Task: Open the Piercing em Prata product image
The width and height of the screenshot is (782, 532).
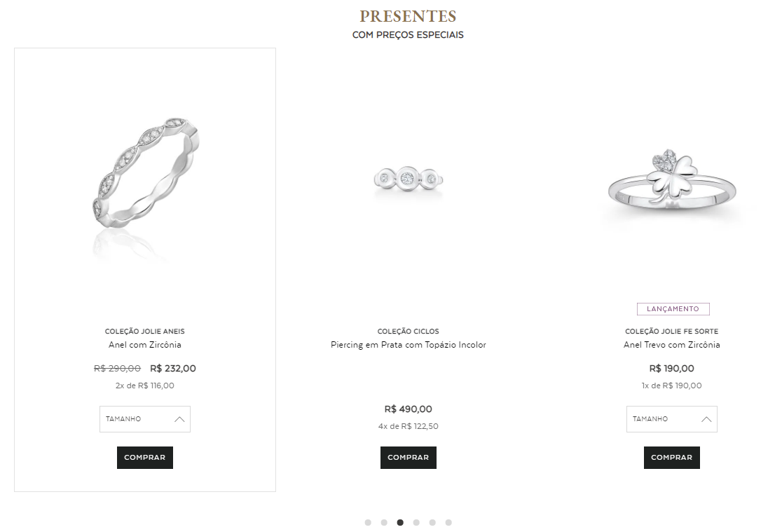Action: [x=409, y=179]
